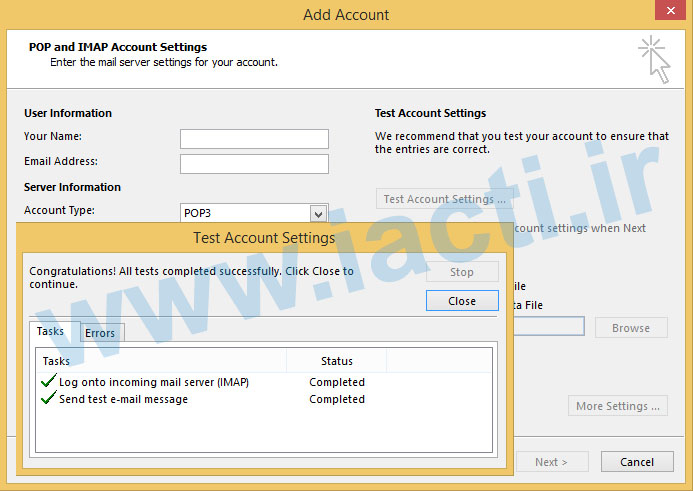Open the Account Type POP3 dropdown
The image size is (693, 491).
click(x=318, y=213)
